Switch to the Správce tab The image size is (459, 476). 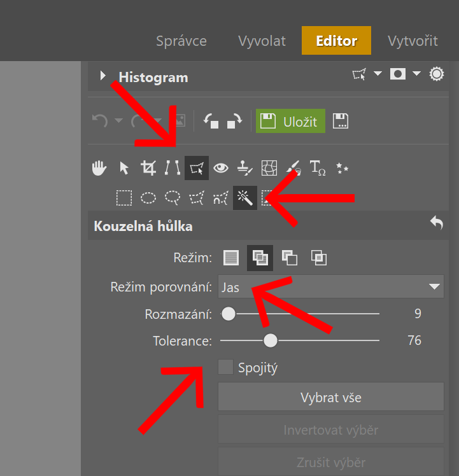(x=181, y=41)
